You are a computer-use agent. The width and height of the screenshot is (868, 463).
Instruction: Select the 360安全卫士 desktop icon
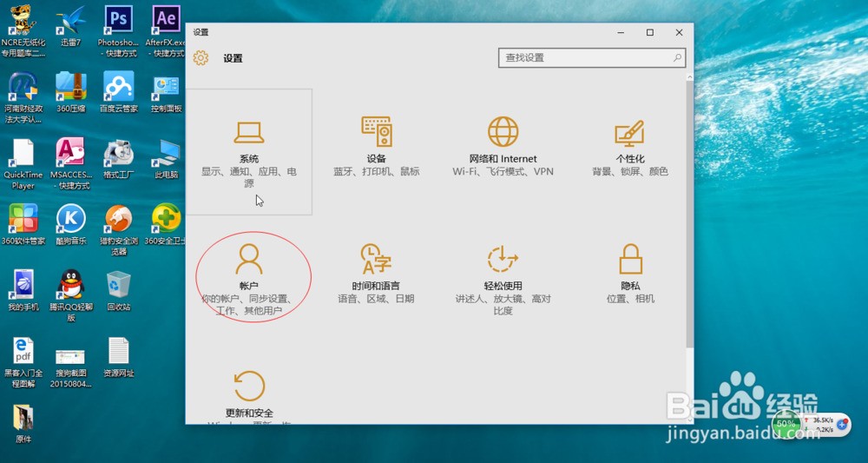tap(166, 224)
